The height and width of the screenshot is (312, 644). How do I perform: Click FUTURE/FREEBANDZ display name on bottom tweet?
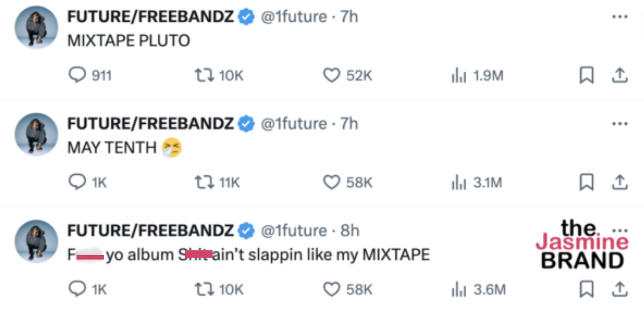tap(150, 230)
